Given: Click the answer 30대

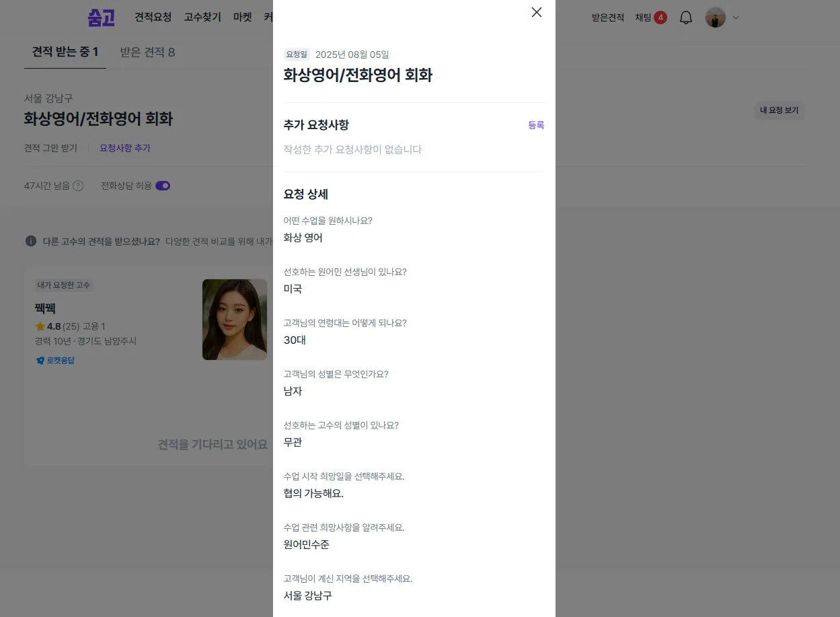Looking at the screenshot, I should click(x=295, y=340).
